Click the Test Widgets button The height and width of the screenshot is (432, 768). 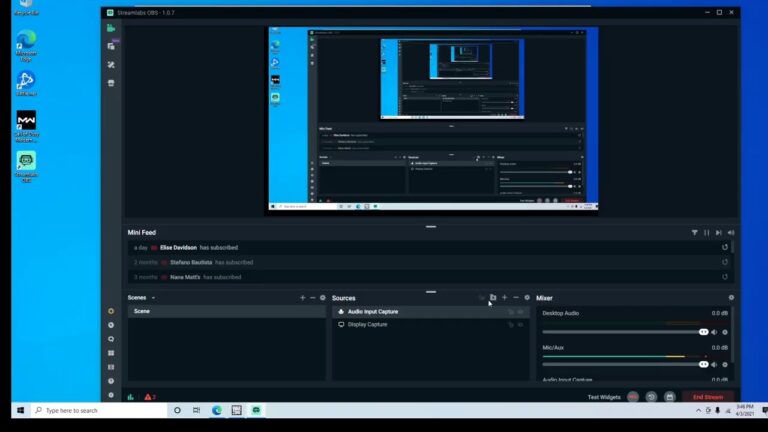point(604,397)
